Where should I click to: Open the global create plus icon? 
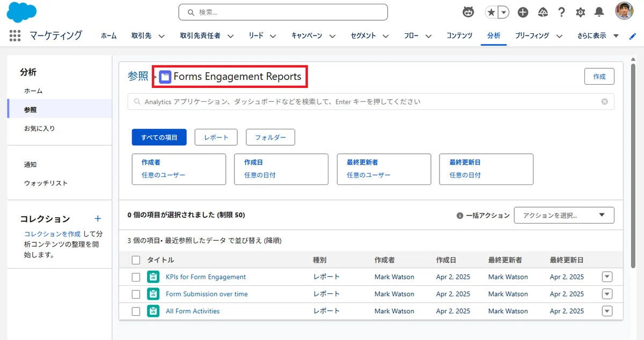(x=523, y=12)
